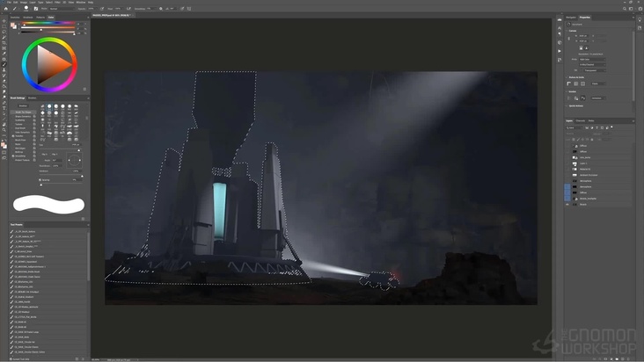Select the Hand tool
Viewport: 644px width, 362px height.
pyautogui.click(x=4, y=124)
